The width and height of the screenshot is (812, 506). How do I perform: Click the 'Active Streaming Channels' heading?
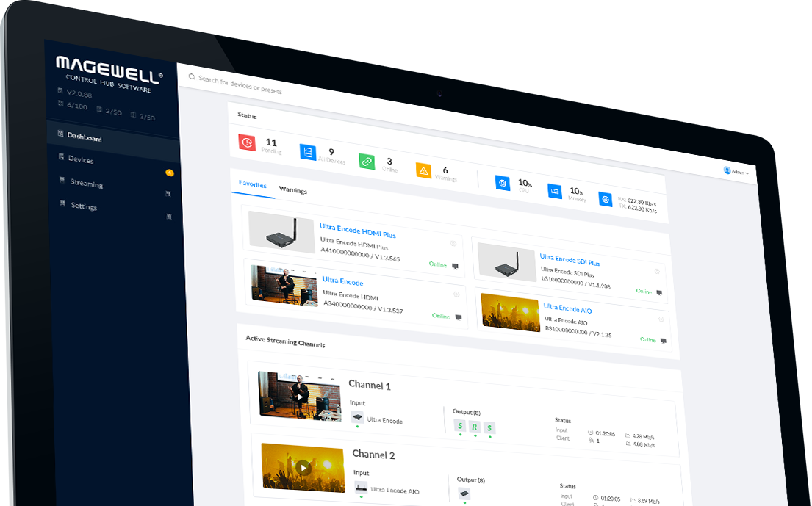[x=285, y=341]
